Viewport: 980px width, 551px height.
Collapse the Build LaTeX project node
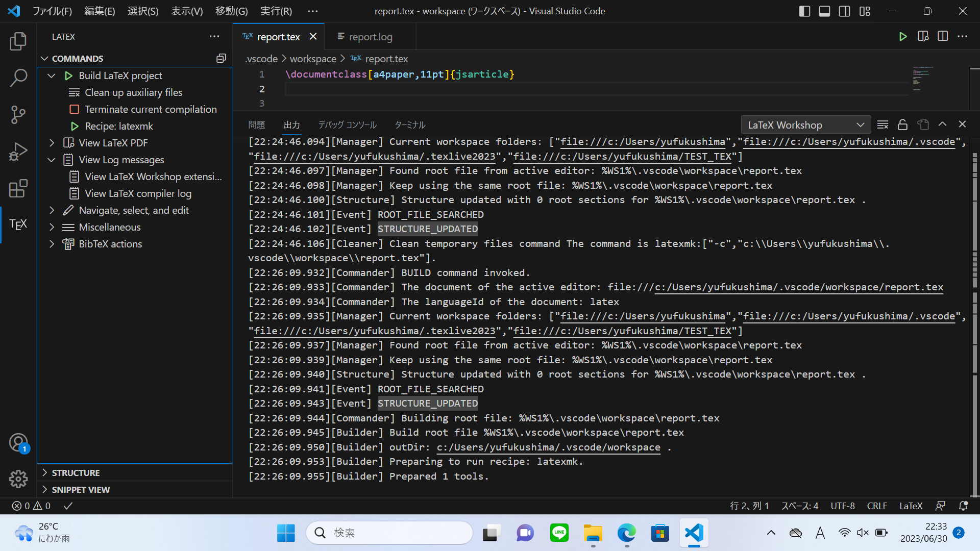pyautogui.click(x=52, y=76)
